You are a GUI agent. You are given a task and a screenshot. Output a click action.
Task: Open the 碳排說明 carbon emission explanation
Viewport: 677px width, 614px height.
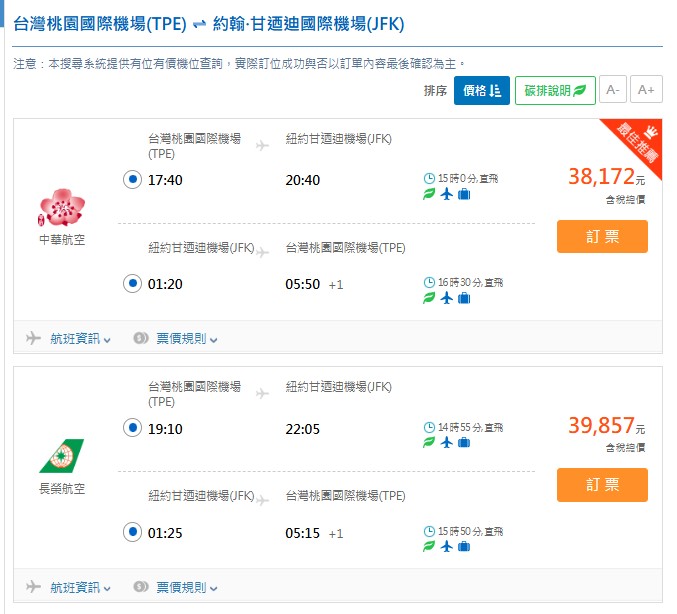click(555, 90)
